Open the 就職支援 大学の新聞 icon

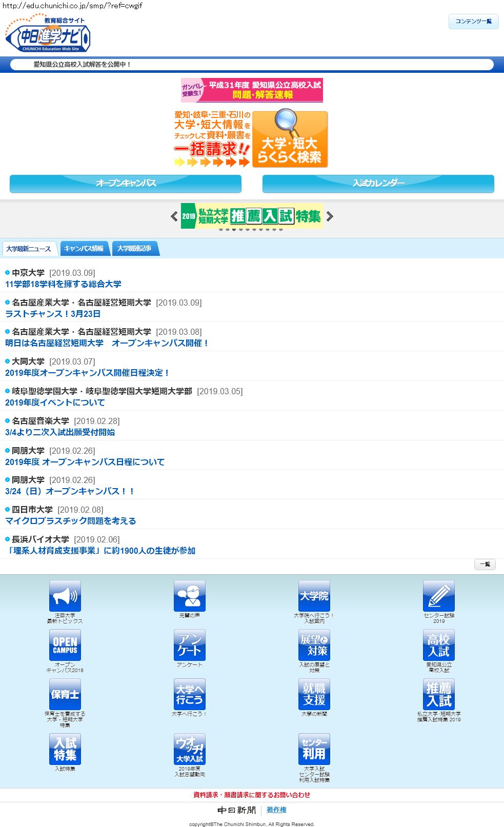tap(314, 694)
